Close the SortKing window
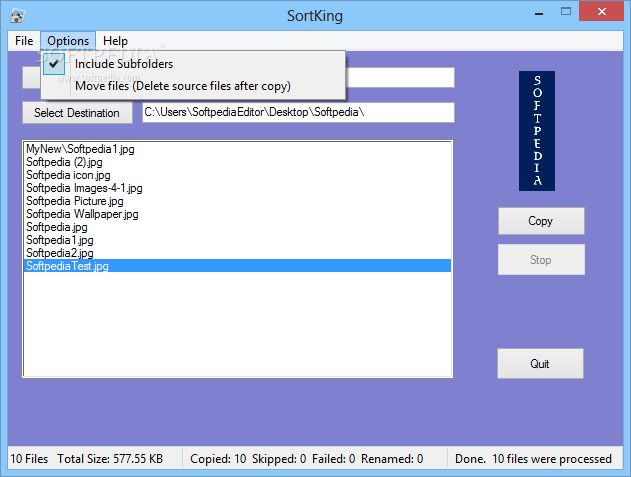This screenshot has width=631, height=477. [x=602, y=11]
